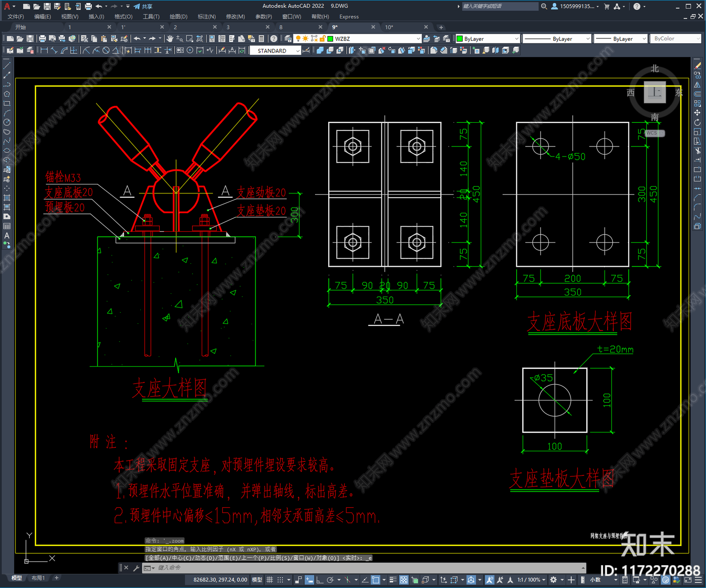Toggle object snap in status bar
This screenshot has width=706, height=588.
pyautogui.click(x=376, y=580)
